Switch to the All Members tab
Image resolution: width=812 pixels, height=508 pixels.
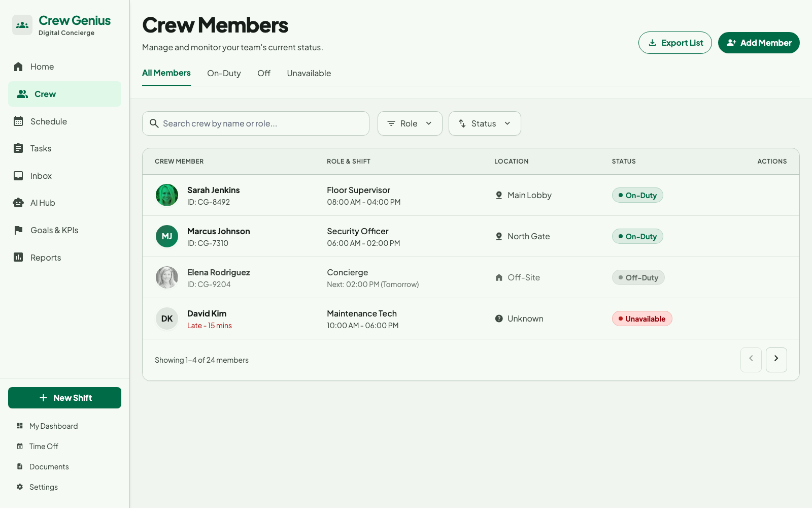(x=166, y=73)
